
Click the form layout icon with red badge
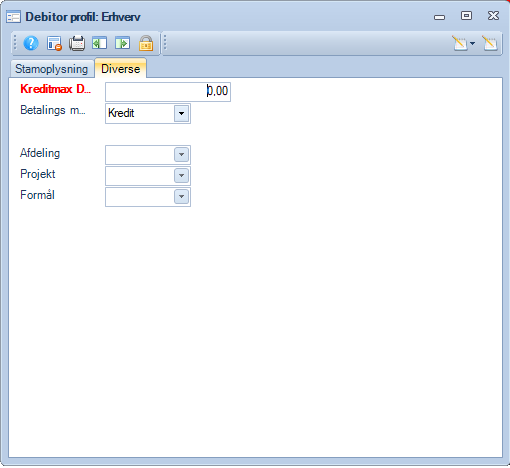click(x=54, y=43)
